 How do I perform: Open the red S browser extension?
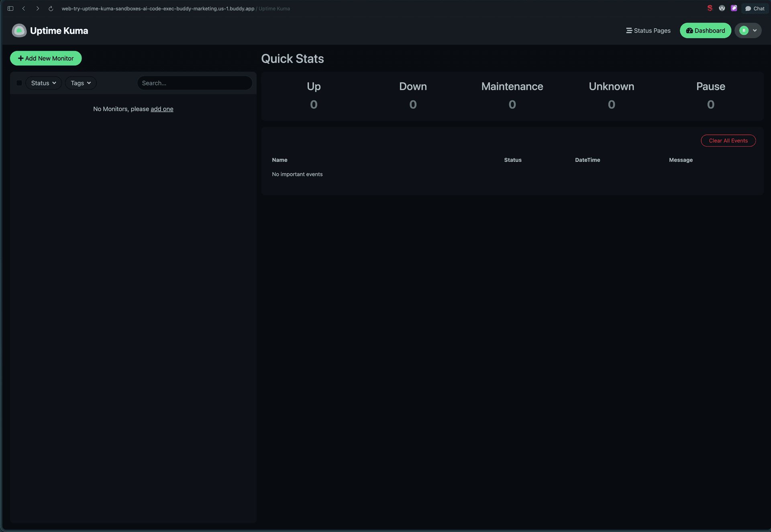pos(710,8)
